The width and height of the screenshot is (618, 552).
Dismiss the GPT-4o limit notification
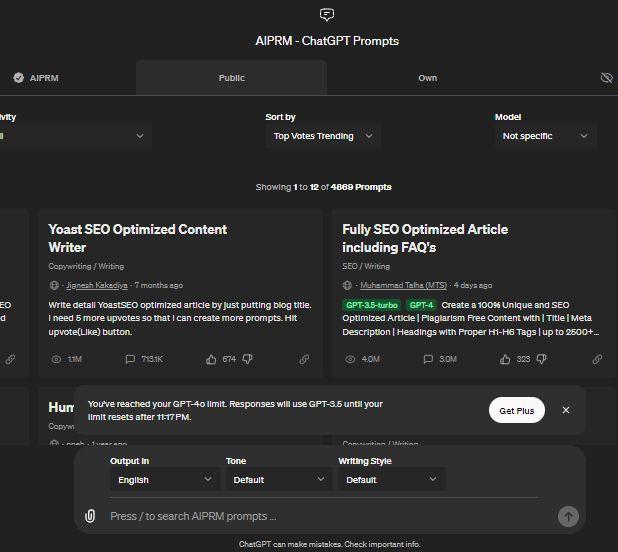(566, 410)
